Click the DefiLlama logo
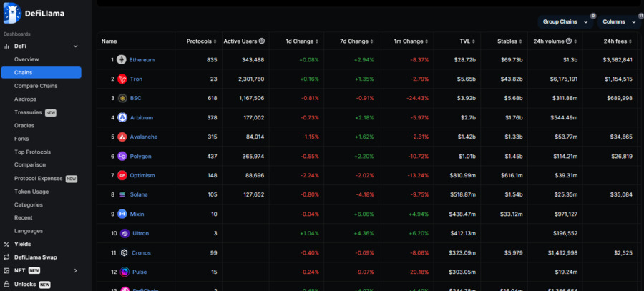Image resolution: width=644 pixels, height=291 pixels. (x=34, y=13)
